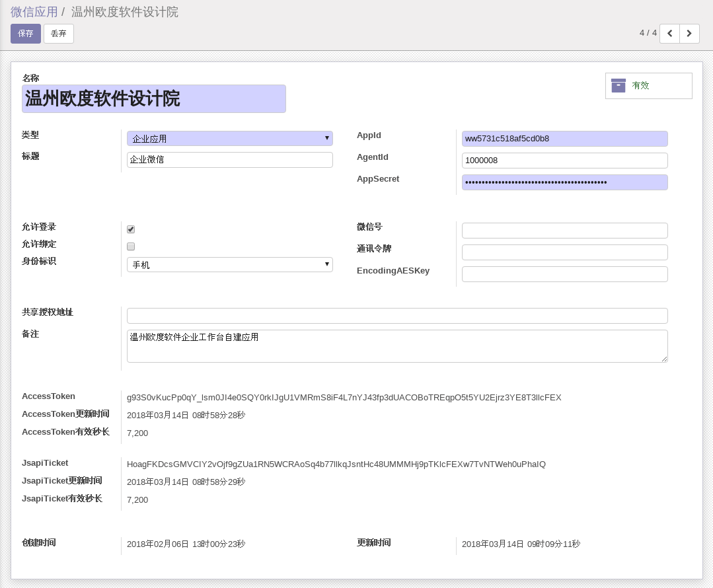Click the empty EncodingAESKey input field

[565, 274]
